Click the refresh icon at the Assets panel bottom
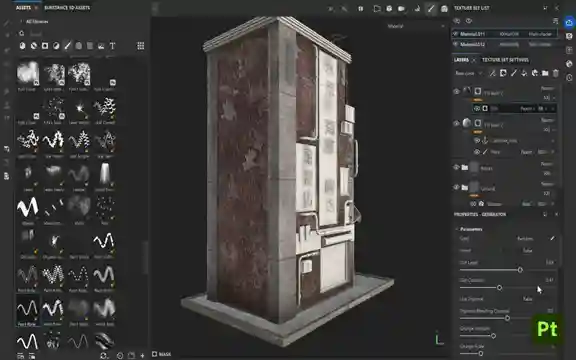Image resolution: width=576 pixels, height=360 pixels. point(104,356)
